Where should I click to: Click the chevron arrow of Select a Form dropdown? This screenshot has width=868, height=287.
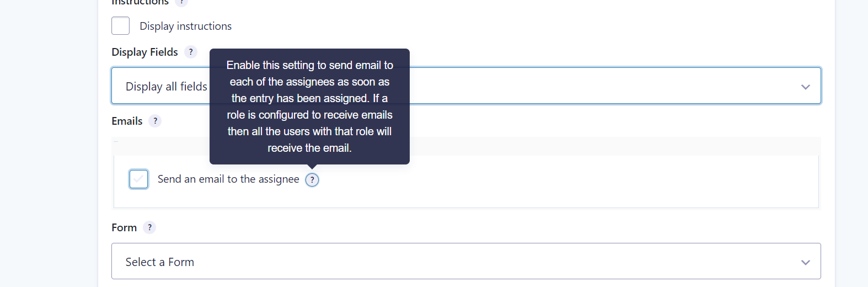coord(805,262)
